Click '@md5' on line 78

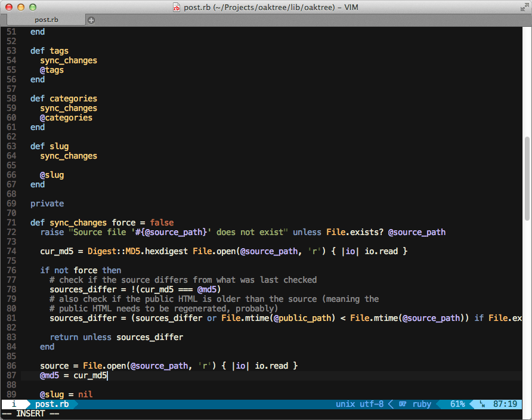pos(207,289)
